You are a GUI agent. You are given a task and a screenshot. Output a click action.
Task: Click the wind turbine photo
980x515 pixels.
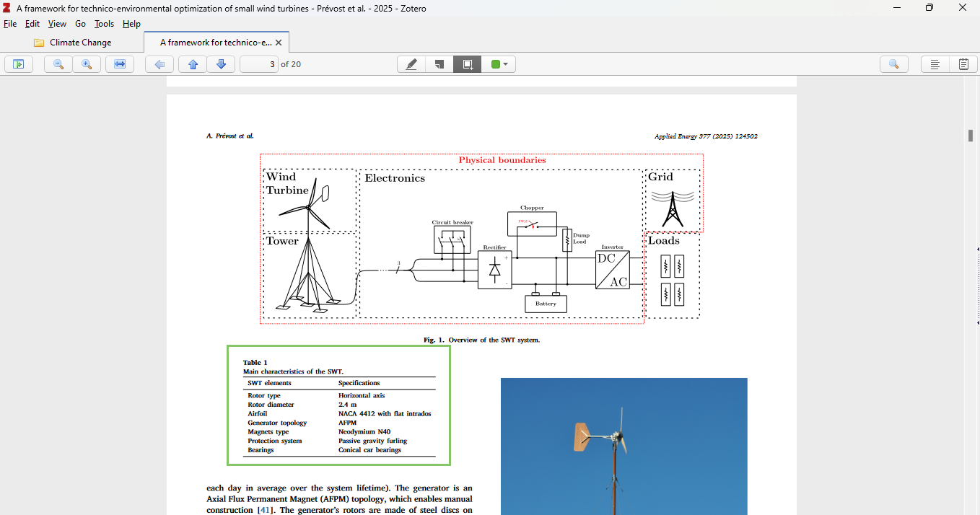624,446
